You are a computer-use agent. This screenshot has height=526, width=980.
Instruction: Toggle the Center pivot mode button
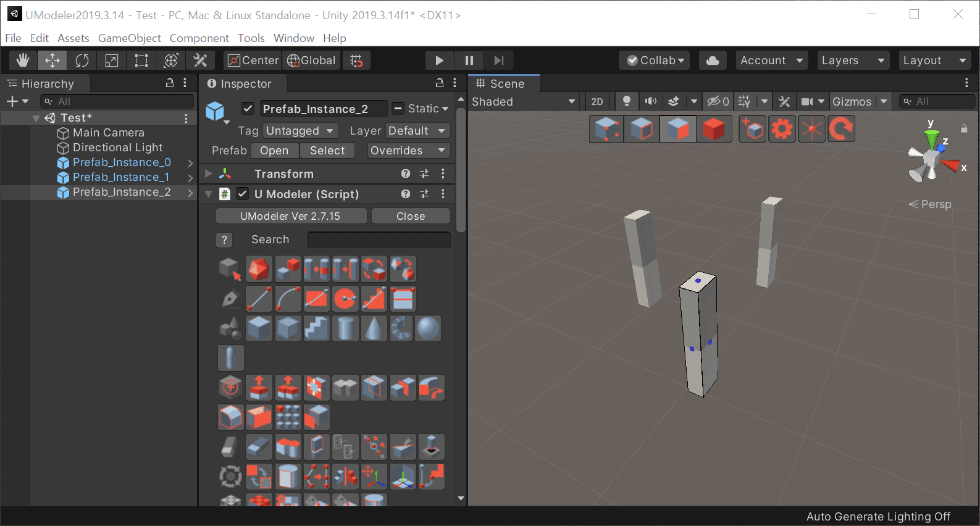253,61
